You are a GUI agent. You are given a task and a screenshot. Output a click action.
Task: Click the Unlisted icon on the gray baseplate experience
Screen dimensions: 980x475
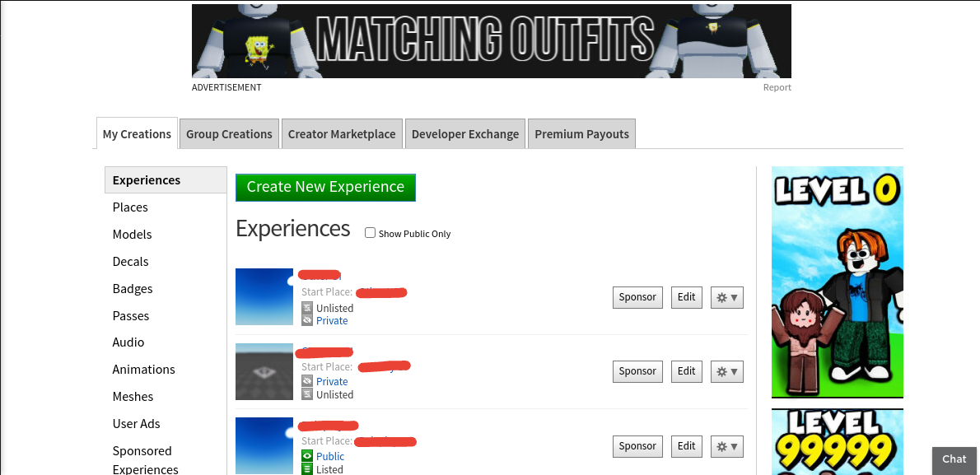[x=307, y=394]
